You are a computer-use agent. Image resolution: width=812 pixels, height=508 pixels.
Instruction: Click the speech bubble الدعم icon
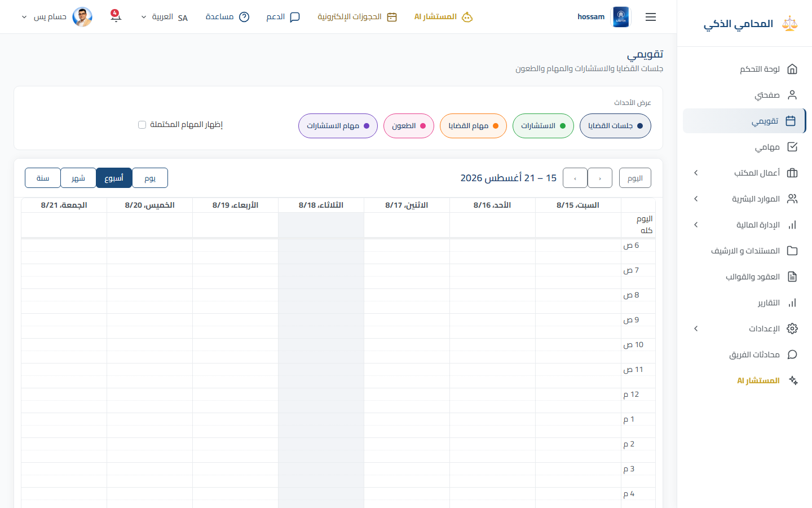pos(294,17)
